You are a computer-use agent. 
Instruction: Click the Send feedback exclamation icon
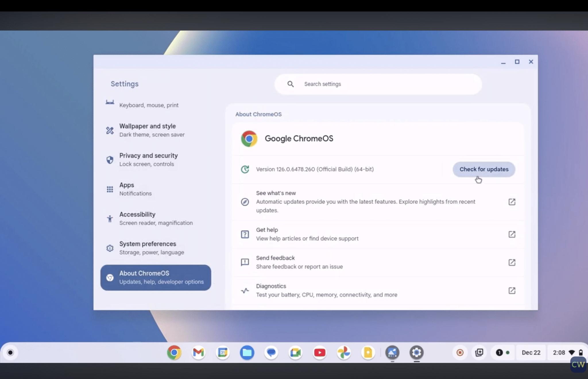pyautogui.click(x=245, y=262)
